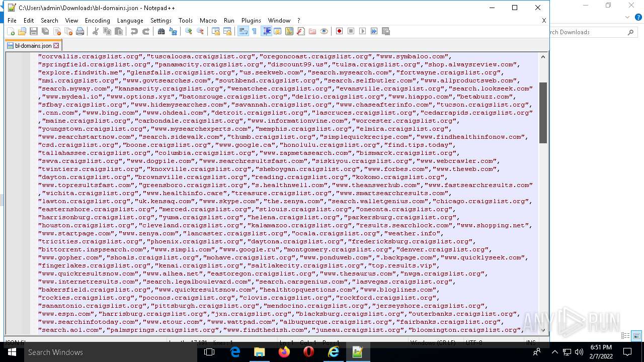Open Folder as Workspace toolbar icon

(312, 31)
